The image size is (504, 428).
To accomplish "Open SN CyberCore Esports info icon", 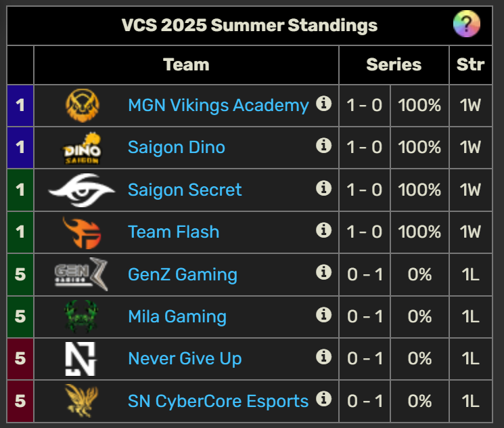I will click(323, 399).
